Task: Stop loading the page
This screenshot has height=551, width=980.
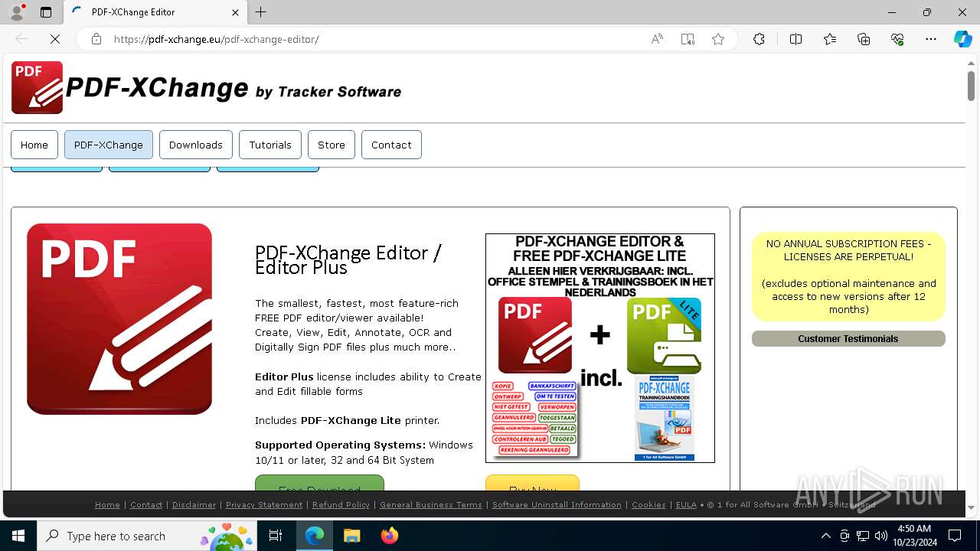Action: pos(55,39)
